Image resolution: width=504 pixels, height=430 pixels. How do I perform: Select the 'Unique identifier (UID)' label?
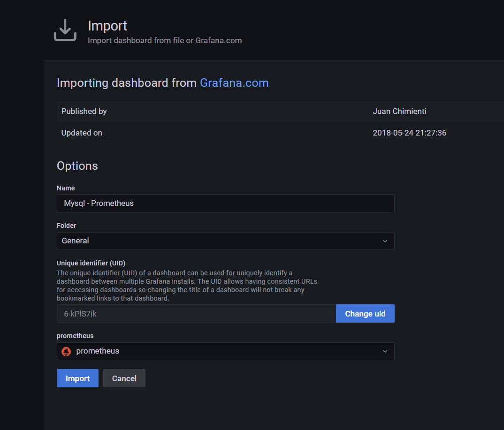[x=91, y=263]
